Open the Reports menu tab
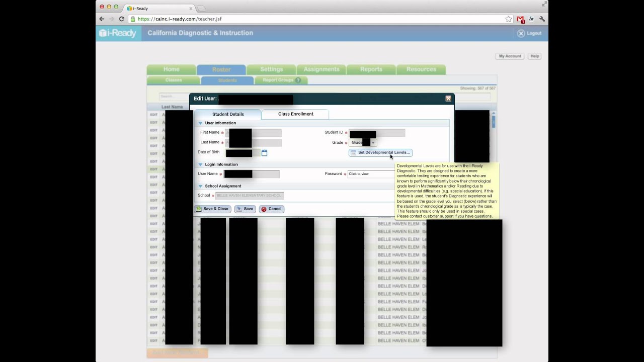 click(371, 69)
